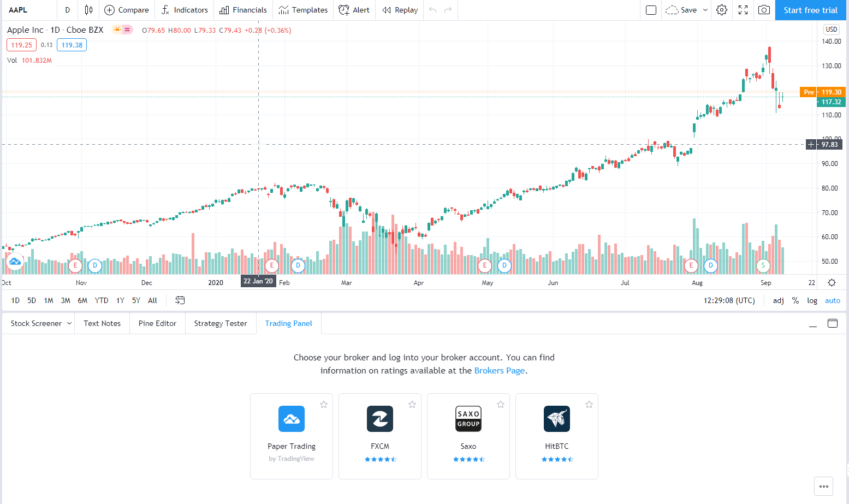Enter fullscreen mode

743,10
